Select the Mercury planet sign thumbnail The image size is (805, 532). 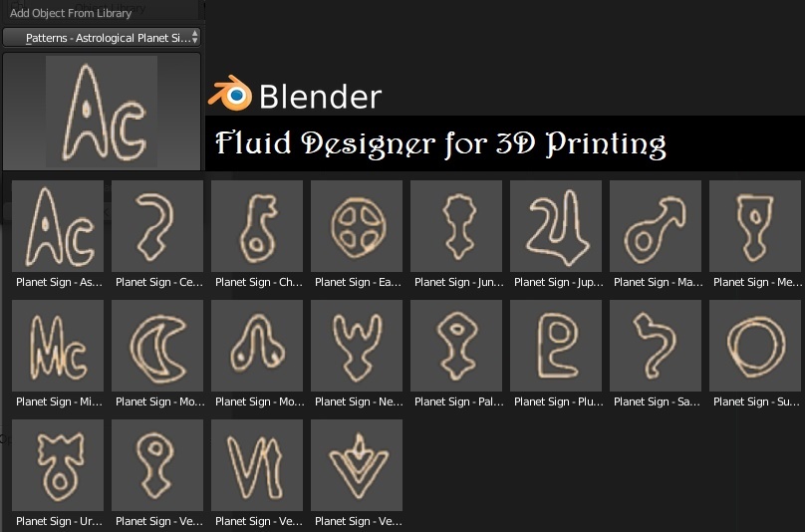(x=755, y=226)
